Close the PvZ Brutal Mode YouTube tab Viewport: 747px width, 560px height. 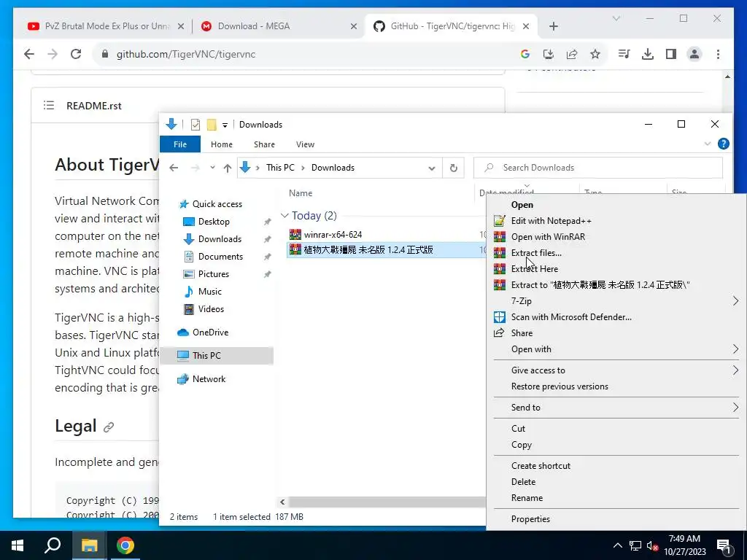click(x=181, y=26)
